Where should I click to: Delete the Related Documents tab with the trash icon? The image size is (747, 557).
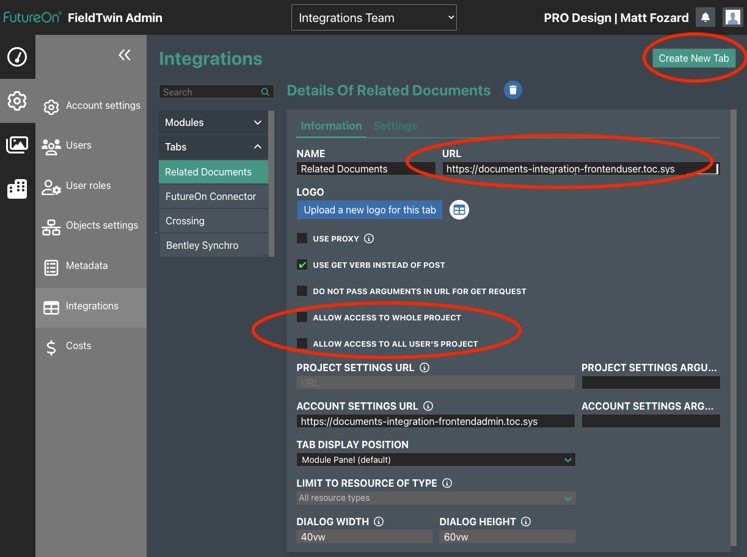[x=513, y=90]
